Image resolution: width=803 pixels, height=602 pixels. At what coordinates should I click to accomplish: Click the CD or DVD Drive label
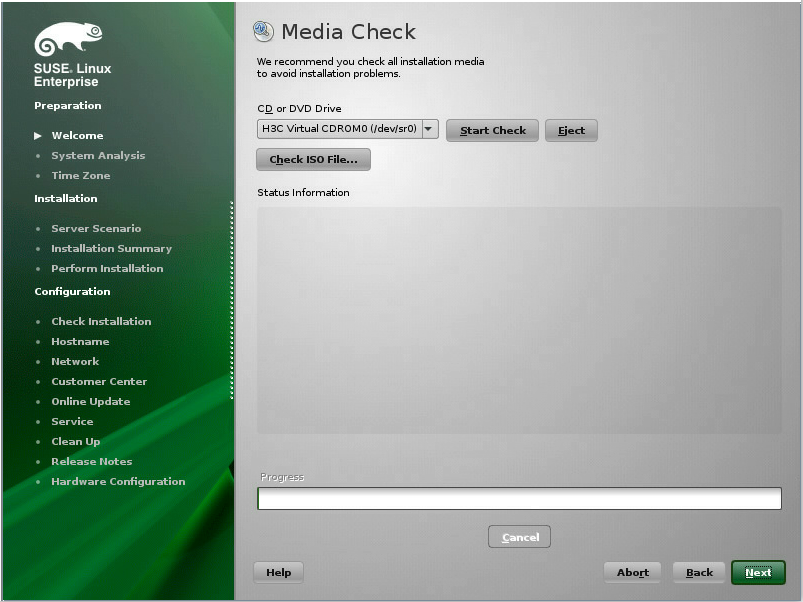tap(299, 109)
